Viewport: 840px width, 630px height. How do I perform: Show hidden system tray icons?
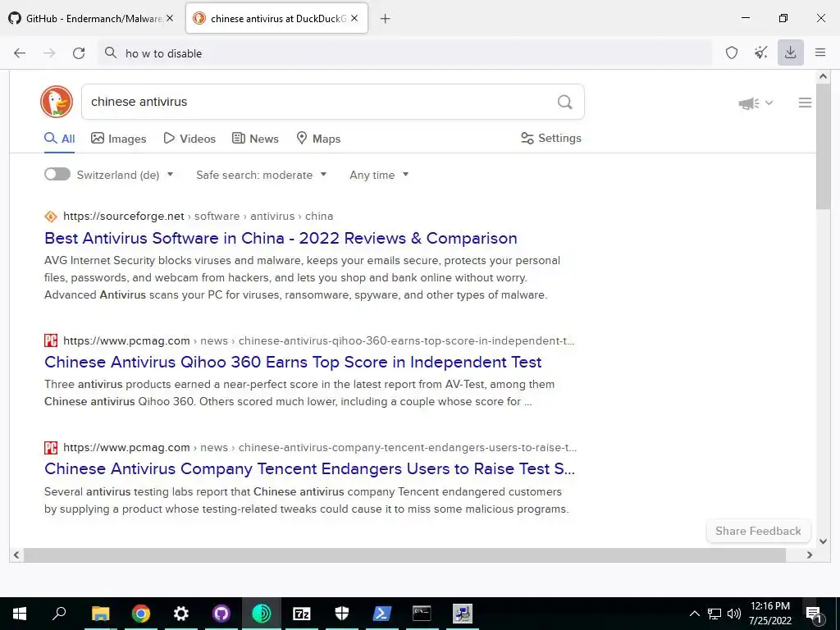pyautogui.click(x=694, y=614)
